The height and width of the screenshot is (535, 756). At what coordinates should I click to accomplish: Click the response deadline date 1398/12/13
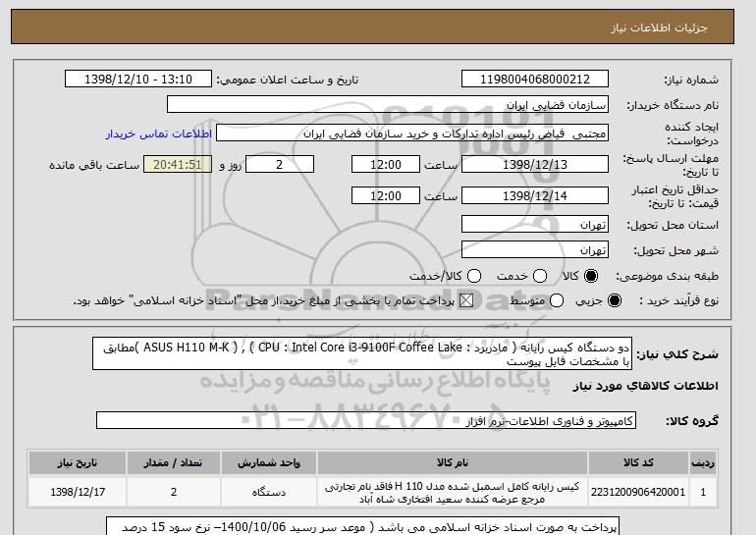(535, 164)
